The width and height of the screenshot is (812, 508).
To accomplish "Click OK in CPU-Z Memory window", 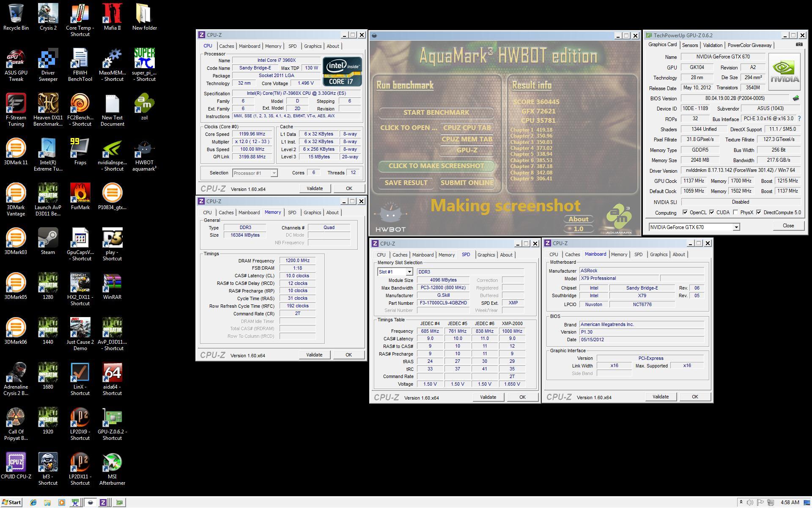I will 348,355.
